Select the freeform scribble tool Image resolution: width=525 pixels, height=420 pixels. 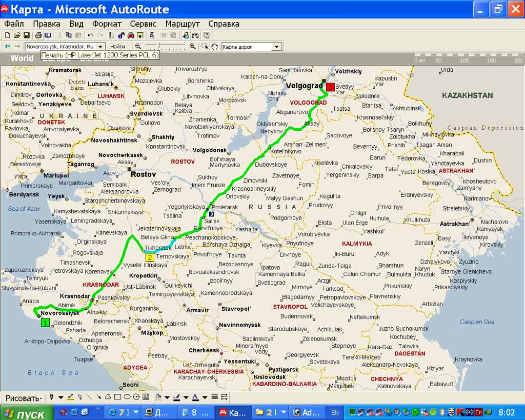79,397
